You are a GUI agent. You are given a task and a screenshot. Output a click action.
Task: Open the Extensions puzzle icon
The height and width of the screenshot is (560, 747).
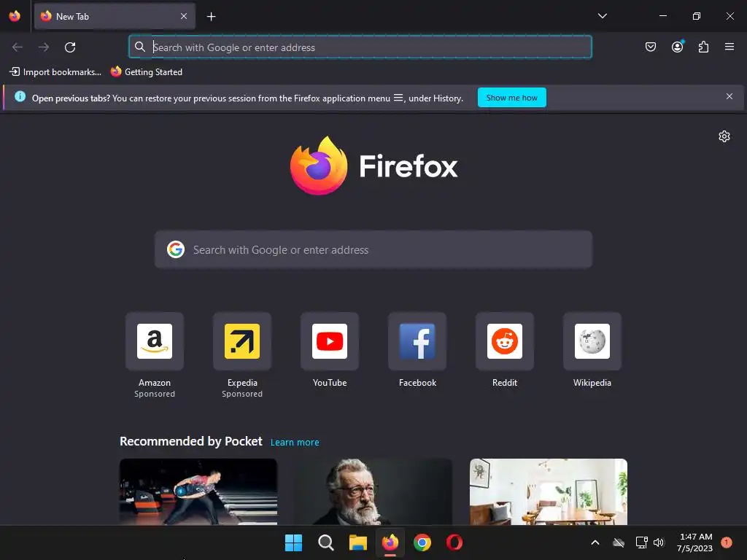click(x=704, y=47)
